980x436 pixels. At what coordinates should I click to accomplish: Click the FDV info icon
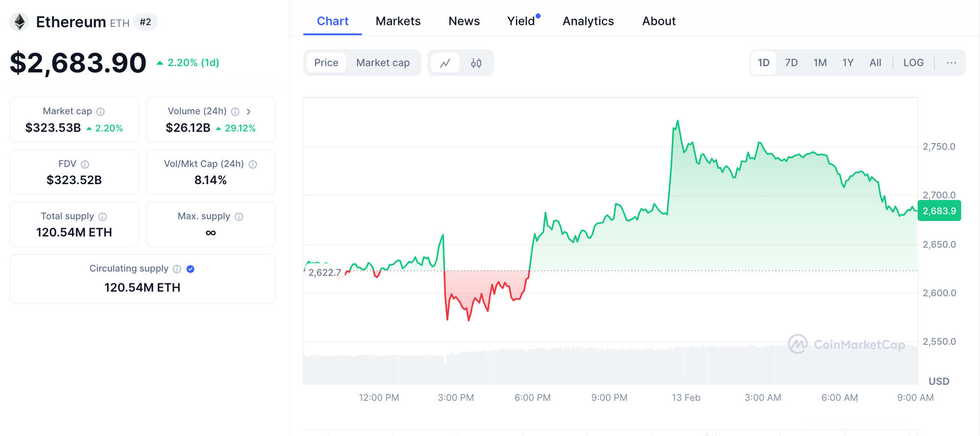pos(85,164)
